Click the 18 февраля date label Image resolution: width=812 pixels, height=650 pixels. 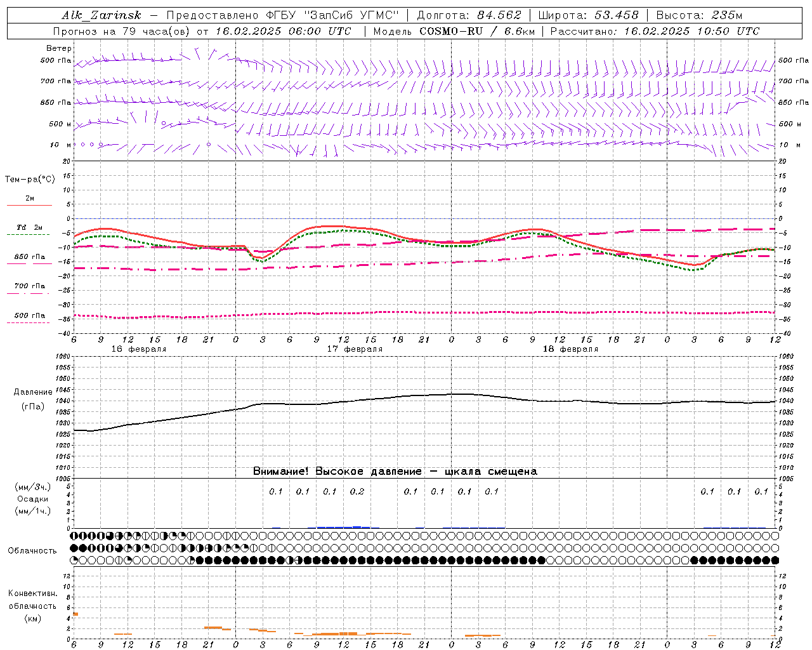click(570, 349)
